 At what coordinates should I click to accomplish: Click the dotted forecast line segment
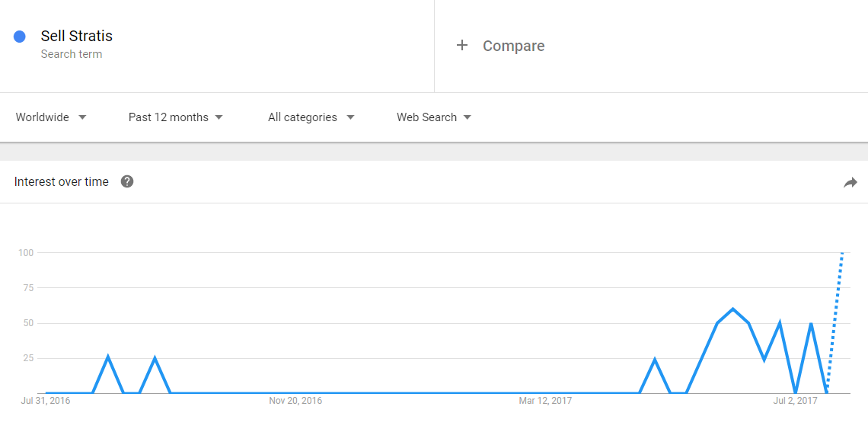tap(835, 320)
